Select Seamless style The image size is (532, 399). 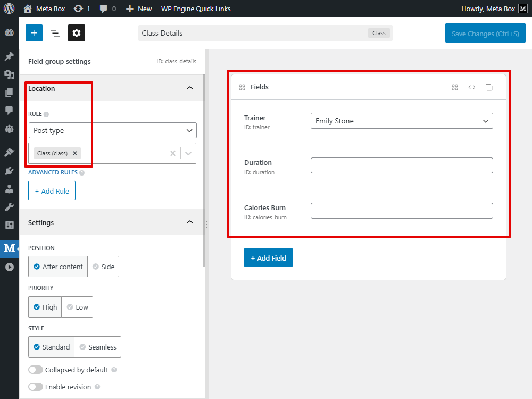[x=98, y=347]
